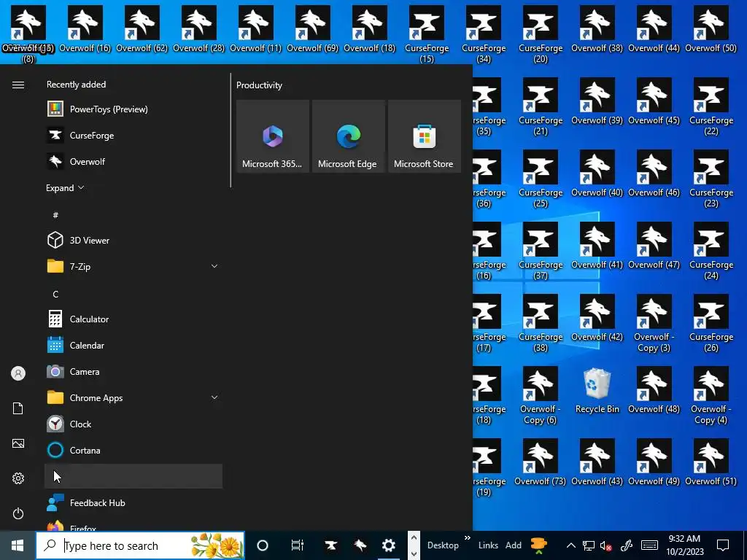The image size is (747, 560).
Task: Select Overwolf (45) desktop shortcut
Action: 654,101
